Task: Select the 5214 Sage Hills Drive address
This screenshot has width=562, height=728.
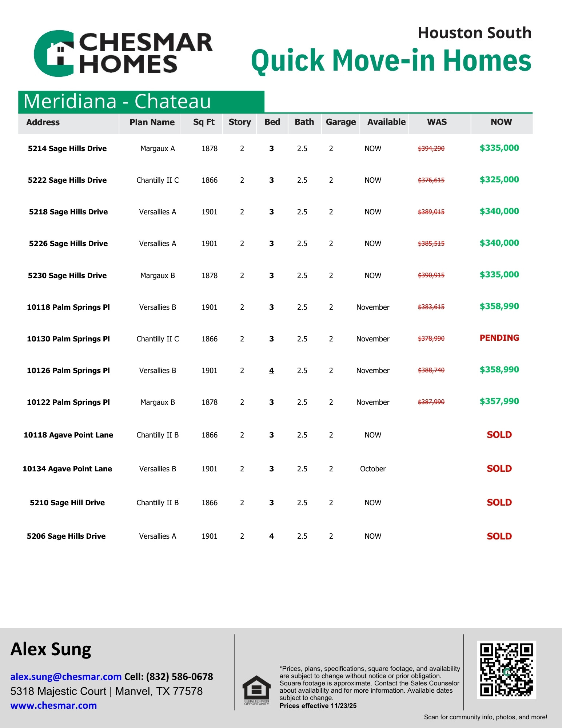Action: pos(67,149)
